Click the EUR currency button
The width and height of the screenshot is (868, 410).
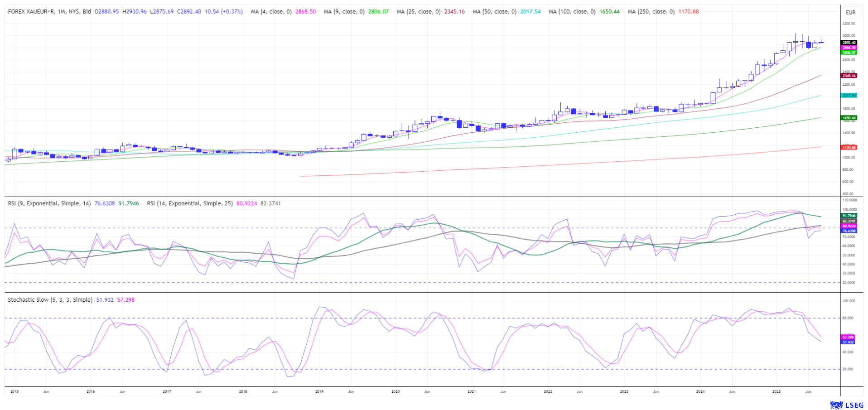pos(850,13)
